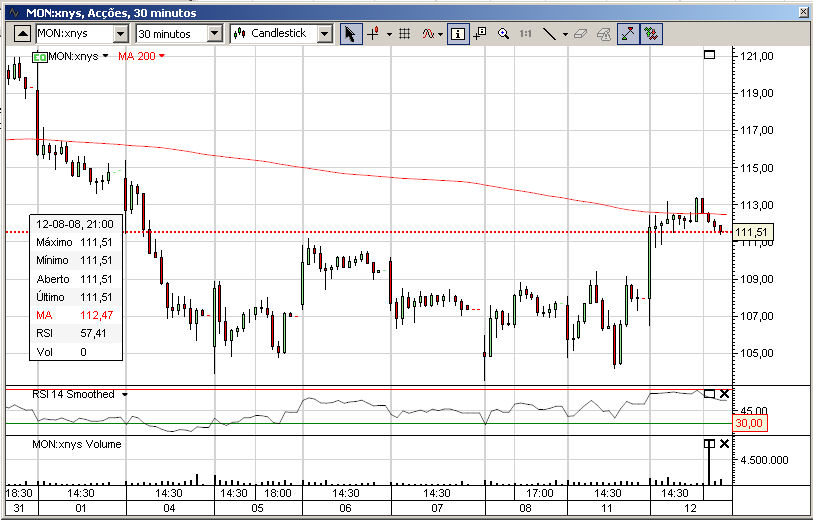This screenshot has width=813, height=520.
Task: Expand the indicators dropdown arrow
Action: tap(440, 34)
